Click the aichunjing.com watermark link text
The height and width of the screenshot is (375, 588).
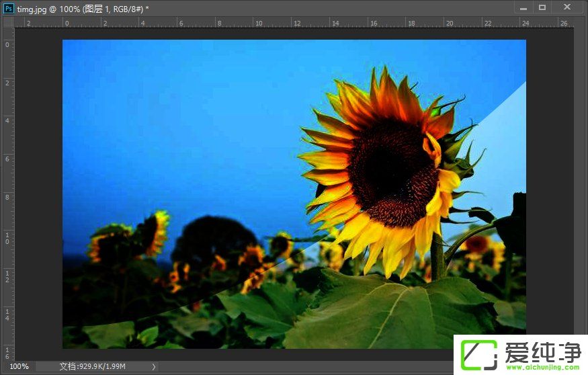pyautogui.click(x=542, y=367)
